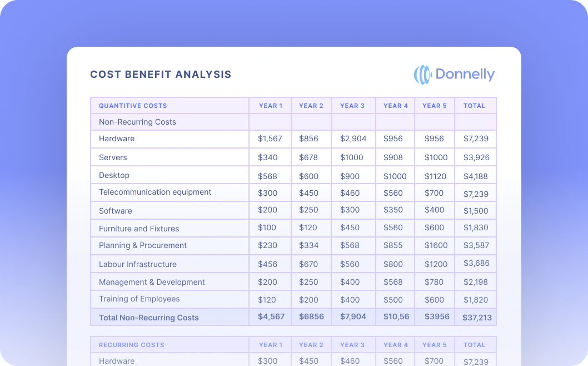This screenshot has width=588, height=366.
Task: Click the Servers row label
Action: point(113,157)
